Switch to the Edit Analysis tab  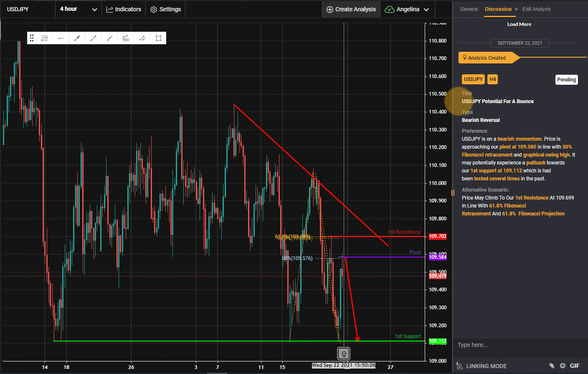(x=537, y=9)
